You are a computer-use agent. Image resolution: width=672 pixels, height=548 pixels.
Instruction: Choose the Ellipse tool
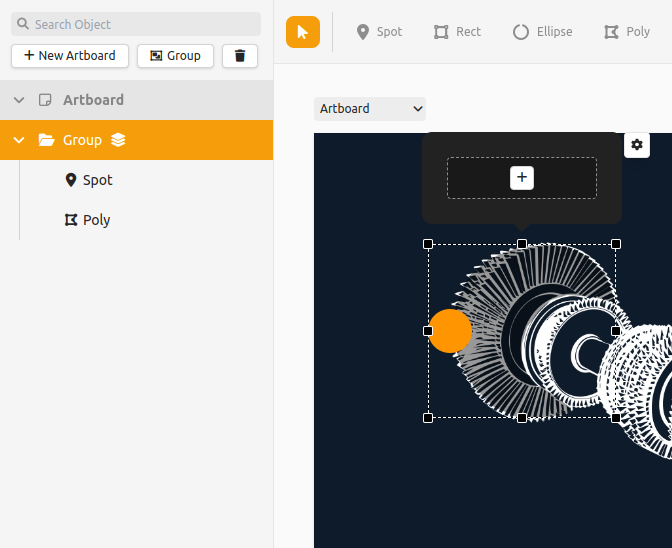(x=543, y=32)
